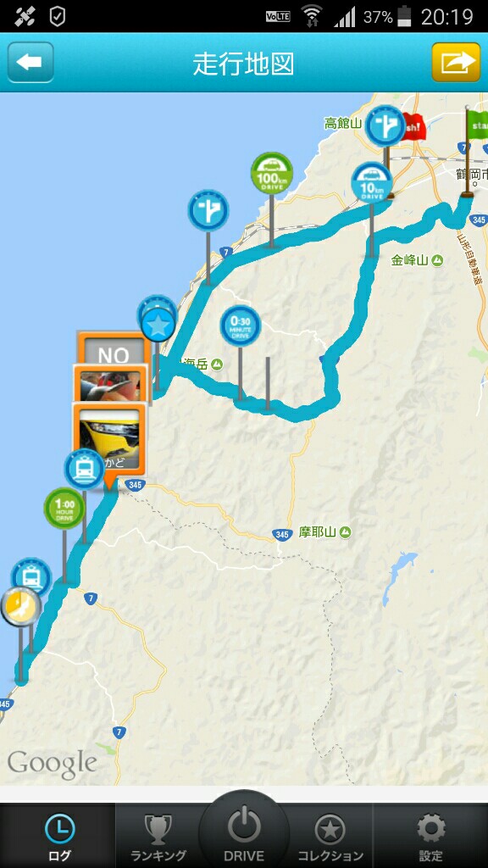Select the 10km DRIVE badge marker
The width and height of the screenshot is (488, 868).
[372, 182]
